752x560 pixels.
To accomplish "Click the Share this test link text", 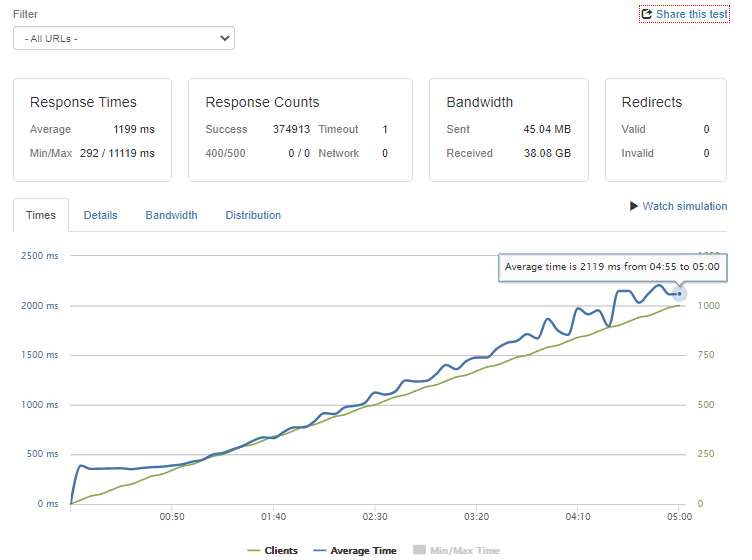I will pyautogui.click(x=692, y=14).
